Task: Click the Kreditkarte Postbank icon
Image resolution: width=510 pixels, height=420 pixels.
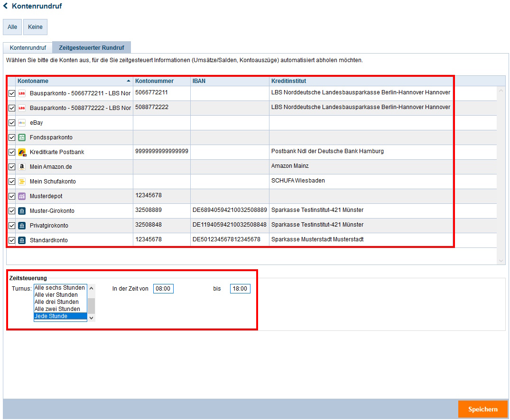Action: tap(22, 152)
